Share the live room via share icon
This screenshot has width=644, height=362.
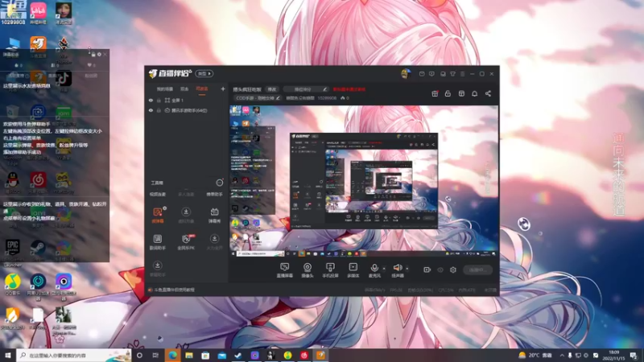(x=488, y=93)
